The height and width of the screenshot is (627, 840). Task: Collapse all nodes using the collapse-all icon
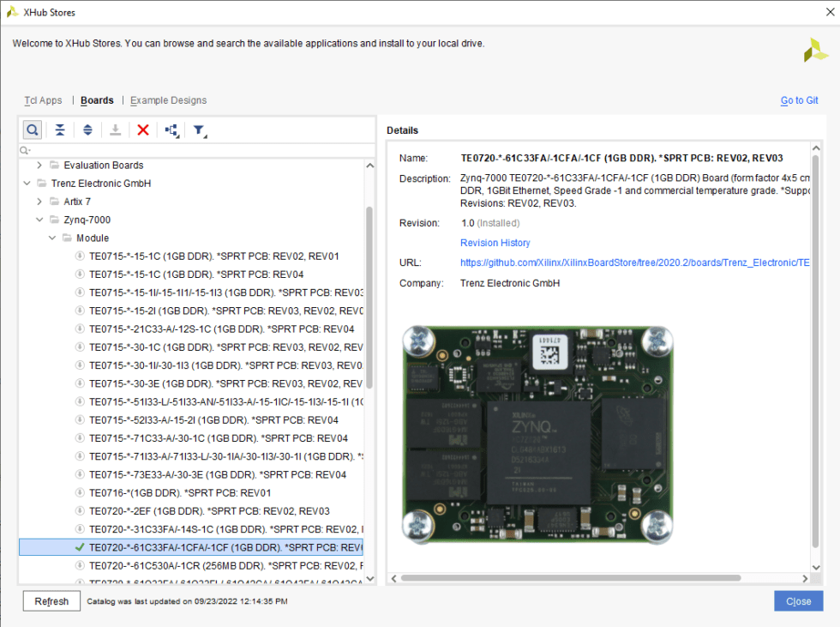coord(59,129)
